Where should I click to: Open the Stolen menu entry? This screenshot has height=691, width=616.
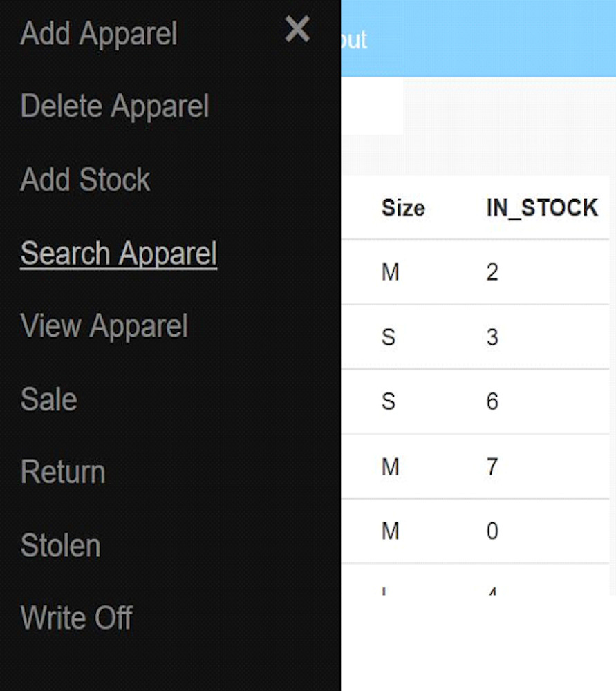click(61, 545)
